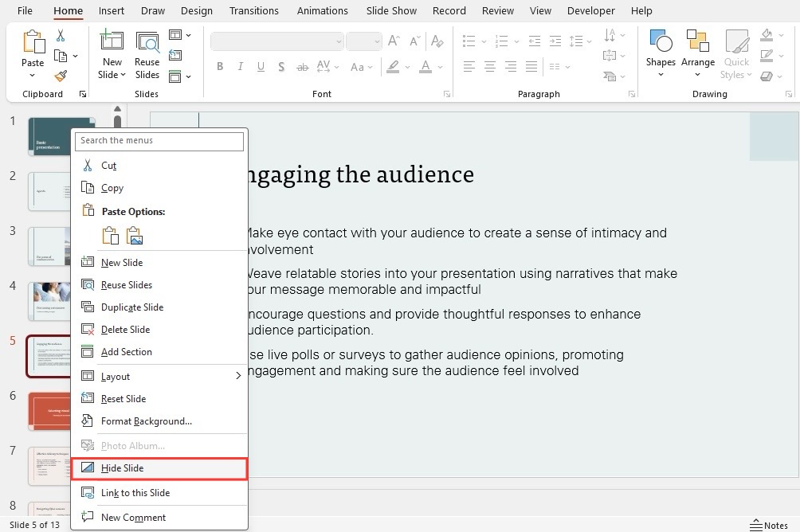Click the Format Painter brush icon
Image resolution: width=800 pixels, height=532 pixels.
(61, 76)
